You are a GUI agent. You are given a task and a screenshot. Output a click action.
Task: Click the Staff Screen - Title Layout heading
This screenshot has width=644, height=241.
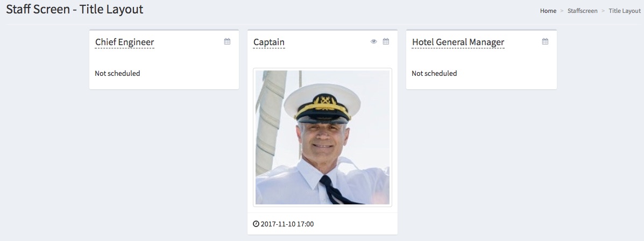tap(74, 10)
